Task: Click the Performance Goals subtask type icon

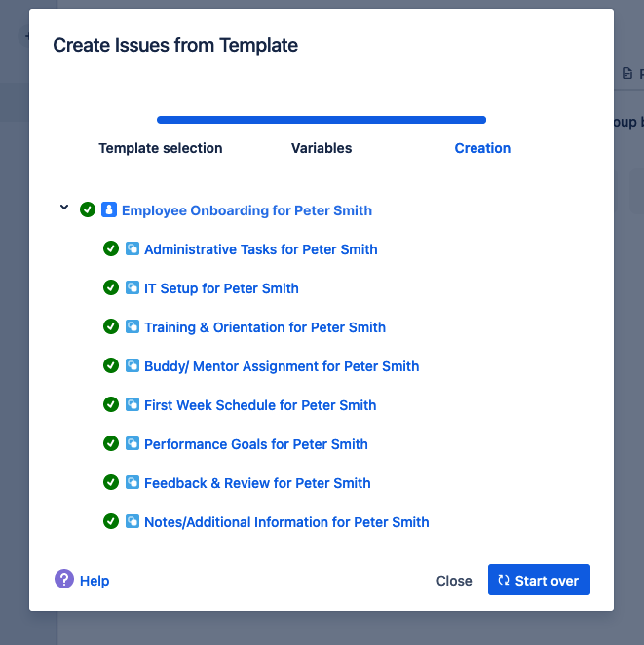Action: tap(133, 444)
